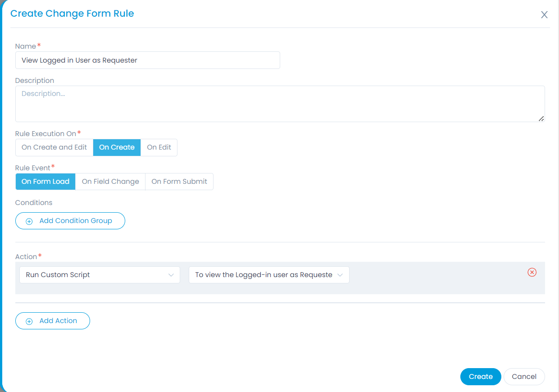Screen dimensions: 559x392
Task: Remove the action row with red X
Action: [x=532, y=272]
